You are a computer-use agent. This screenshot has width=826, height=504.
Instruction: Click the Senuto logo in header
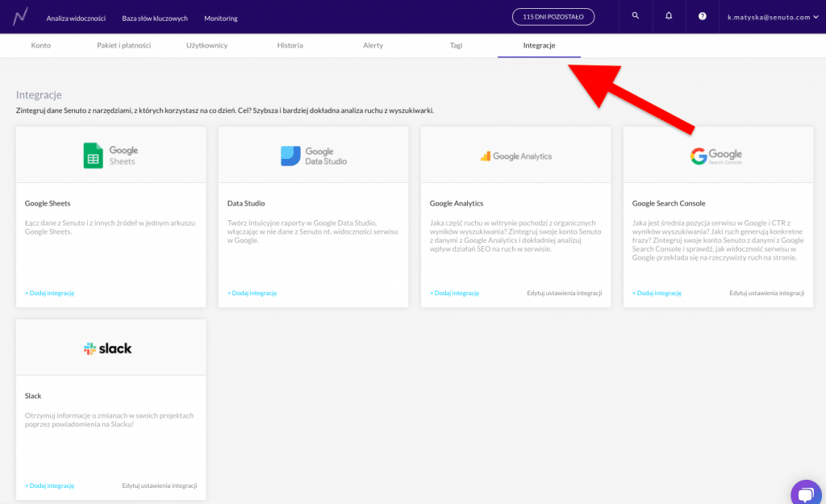20,16
